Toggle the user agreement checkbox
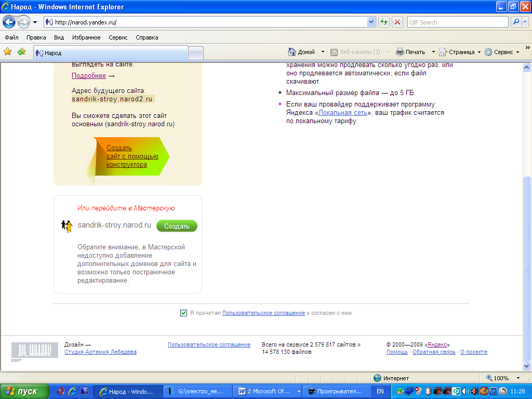This screenshot has width=532, height=399. (183, 313)
